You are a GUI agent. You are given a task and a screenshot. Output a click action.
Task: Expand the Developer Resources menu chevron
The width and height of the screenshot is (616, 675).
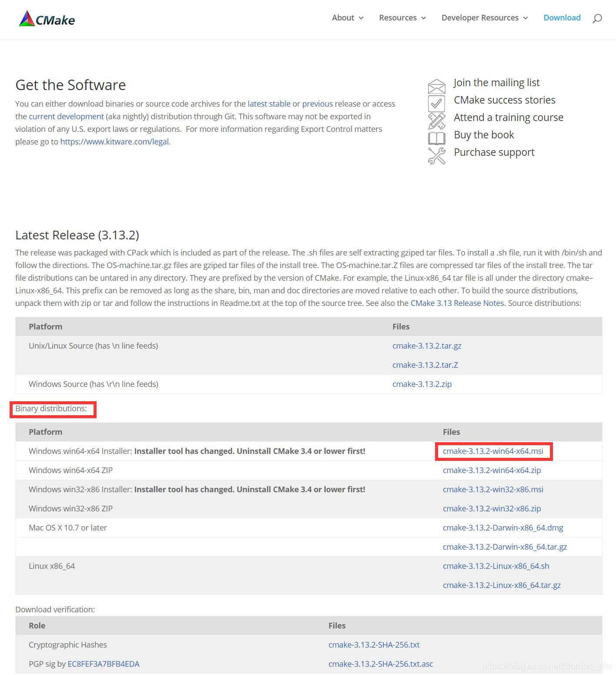pos(525,18)
